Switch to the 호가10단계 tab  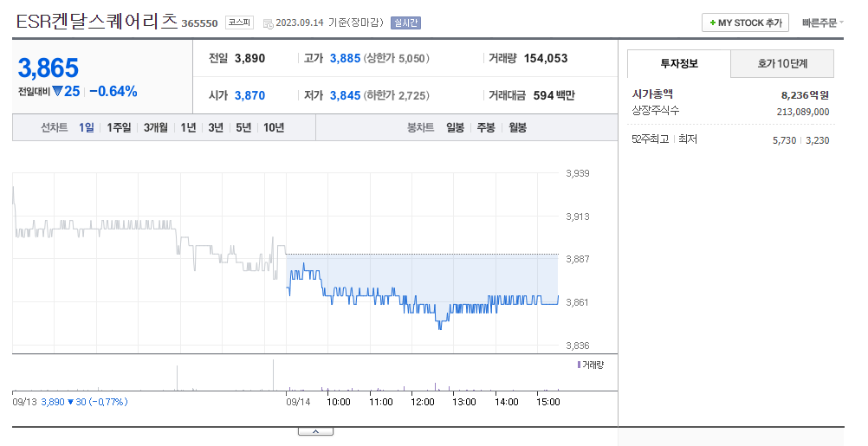click(782, 63)
